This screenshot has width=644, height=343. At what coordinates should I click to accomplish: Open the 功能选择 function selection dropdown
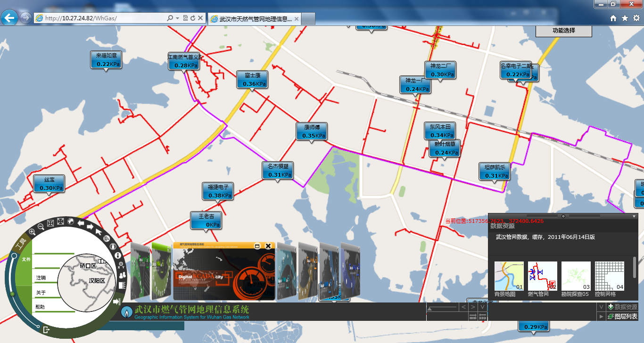click(x=563, y=31)
